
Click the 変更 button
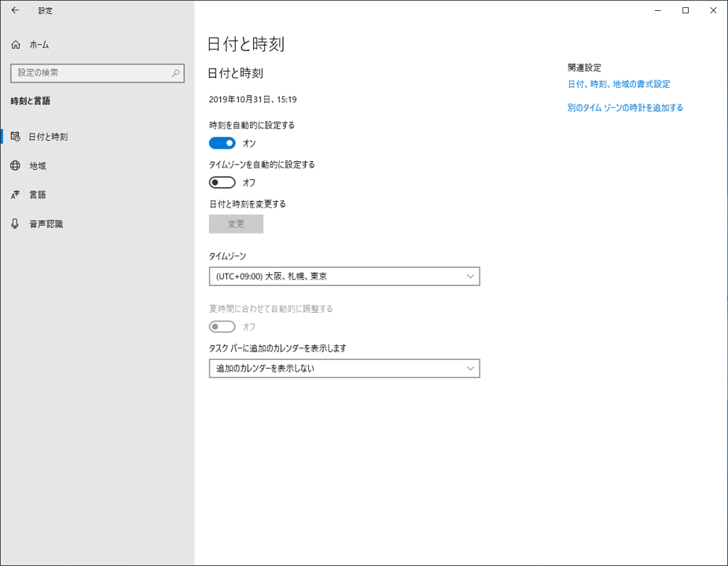tap(235, 224)
